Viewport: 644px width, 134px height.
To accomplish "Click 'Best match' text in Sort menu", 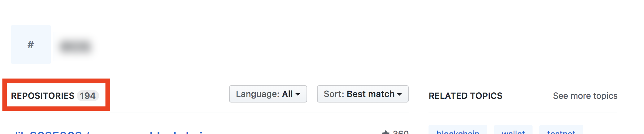I will [x=371, y=94].
